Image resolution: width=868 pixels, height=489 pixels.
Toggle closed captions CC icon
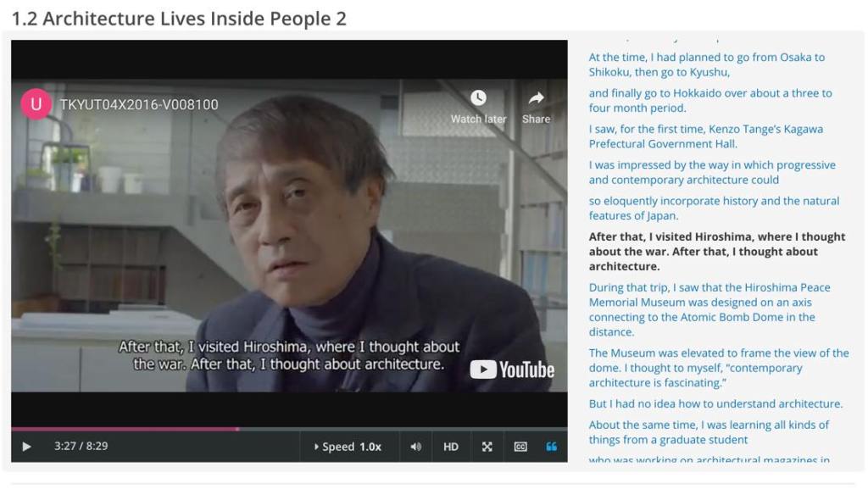point(520,447)
